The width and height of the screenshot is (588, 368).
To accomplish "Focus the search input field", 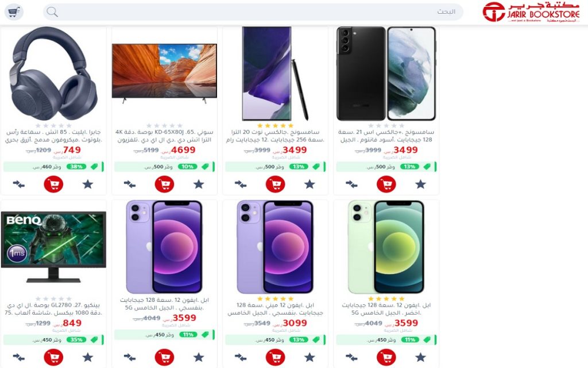I will pyautogui.click(x=253, y=12).
